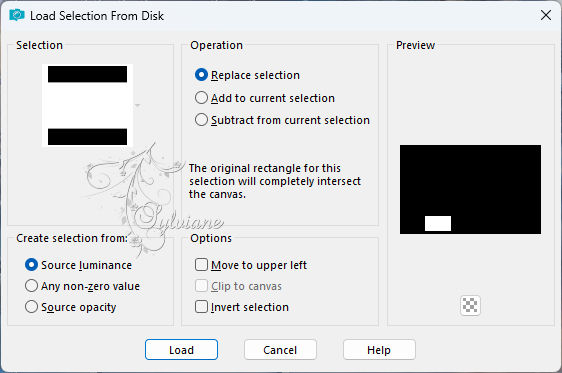
Task: Close the Load Selection From Disk dialog
Action: (546, 15)
